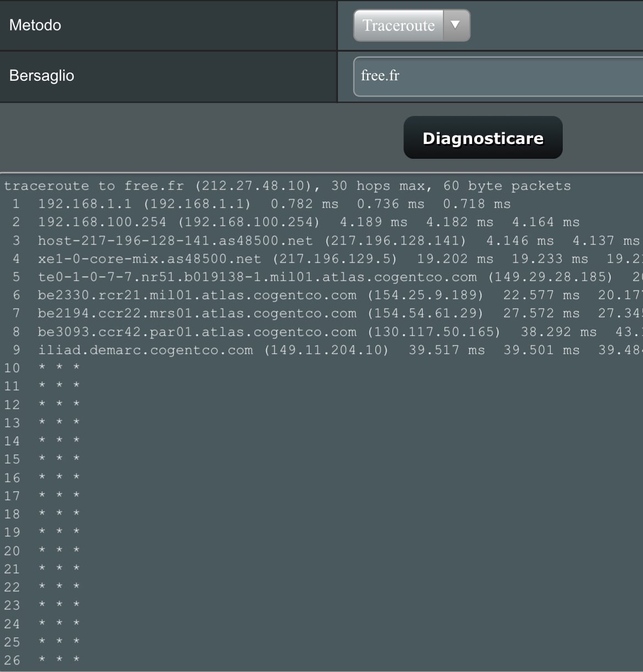Click IP address (130.117.50.165)
Viewport: 643px width, 672px height.
(434, 332)
